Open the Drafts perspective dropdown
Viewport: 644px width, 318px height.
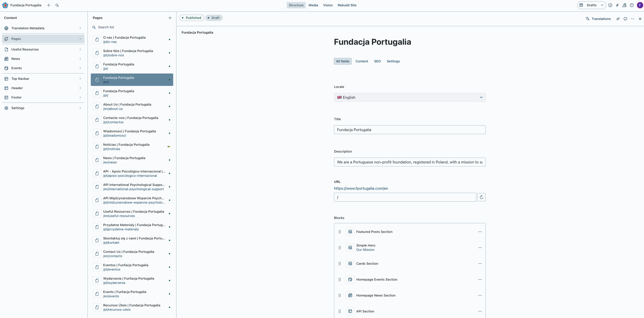tap(591, 5)
